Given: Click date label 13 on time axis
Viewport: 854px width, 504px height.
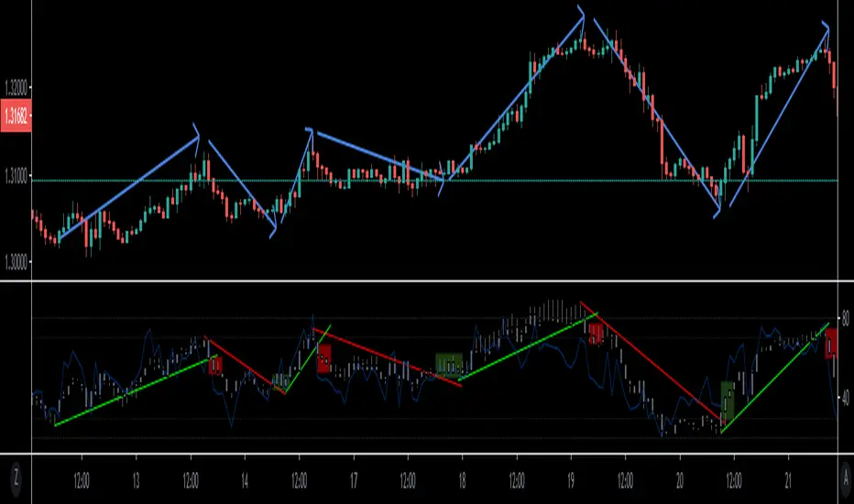Looking at the screenshot, I should (x=136, y=481).
